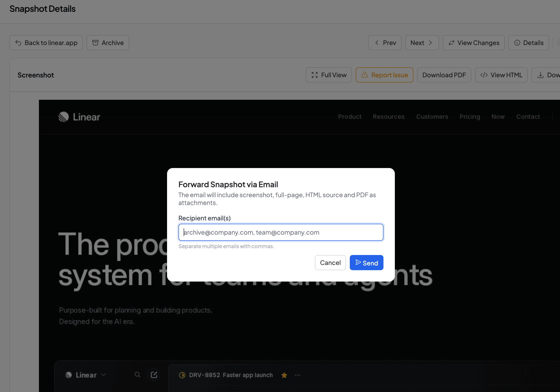Click the star icon beside Faster app launch
The height and width of the screenshot is (392, 560).
pyautogui.click(x=284, y=375)
